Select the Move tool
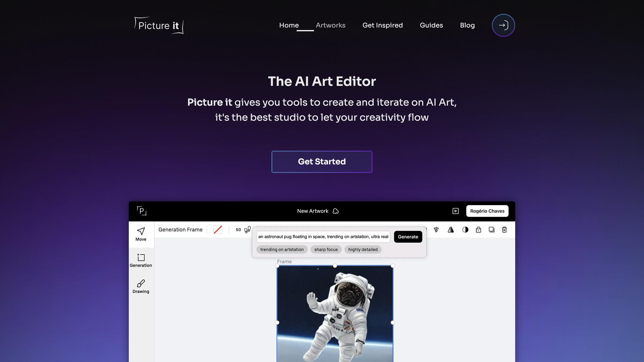Viewport: 644px width, 362px height. [141, 234]
